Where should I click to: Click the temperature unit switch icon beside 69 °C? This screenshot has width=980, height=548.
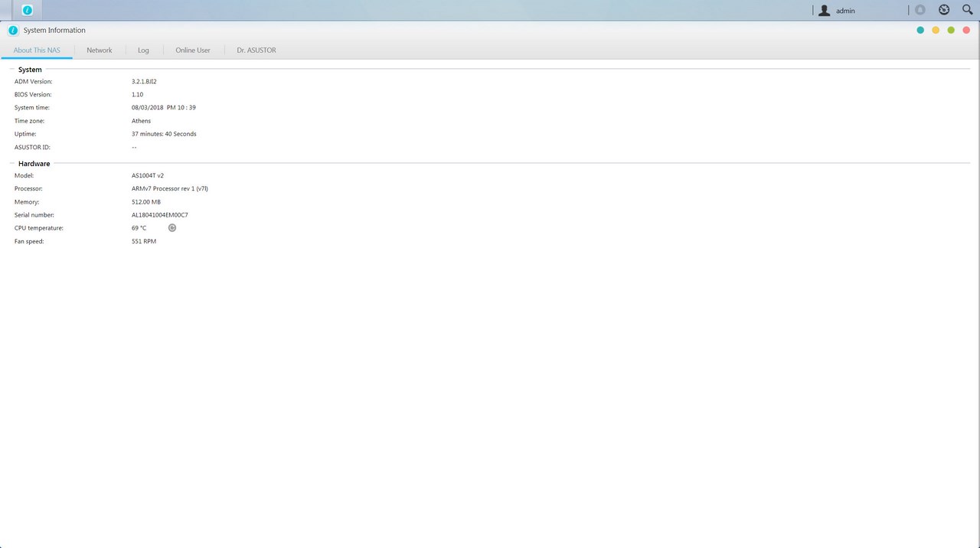coord(172,228)
